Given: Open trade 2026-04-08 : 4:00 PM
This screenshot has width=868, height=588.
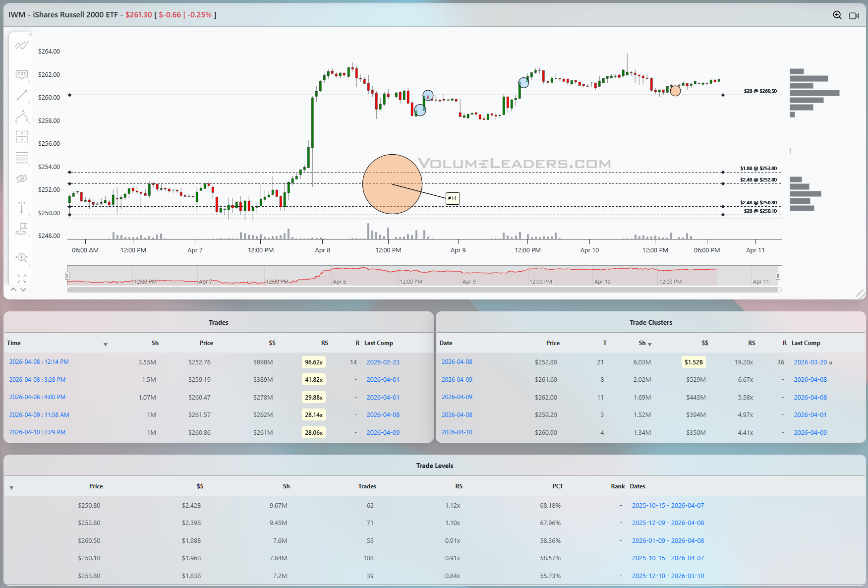Looking at the screenshot, I should tap(37, 397).
